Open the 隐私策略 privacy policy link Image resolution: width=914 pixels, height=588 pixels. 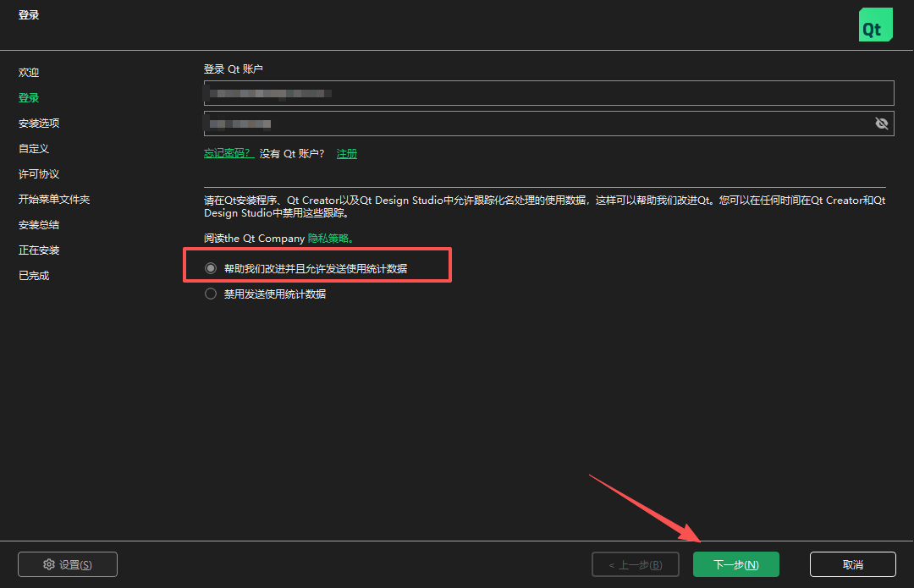[331, 239]
